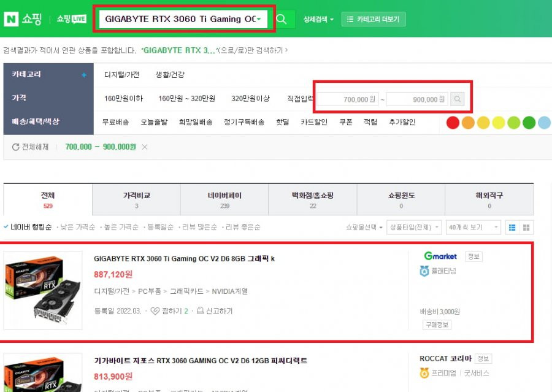Open the 쇼핑몰선택 dropdown

364,227
